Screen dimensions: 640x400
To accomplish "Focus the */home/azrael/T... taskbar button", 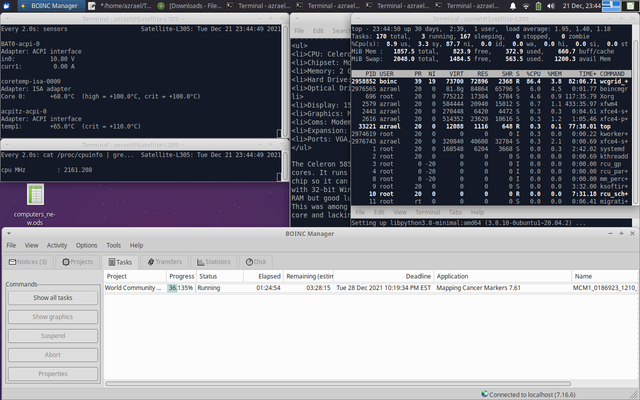I will [120, 6].
